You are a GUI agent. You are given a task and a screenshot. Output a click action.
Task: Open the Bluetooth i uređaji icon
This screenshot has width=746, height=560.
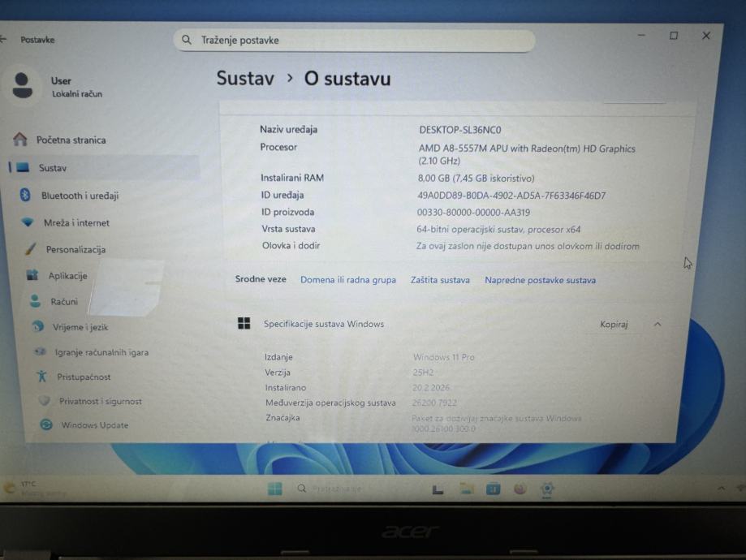pos(25,195)
